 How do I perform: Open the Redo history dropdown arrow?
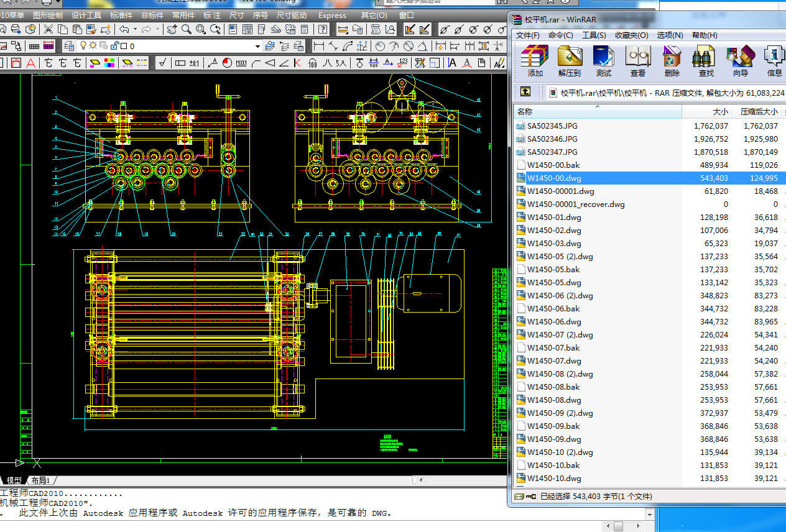coord(157,29)
